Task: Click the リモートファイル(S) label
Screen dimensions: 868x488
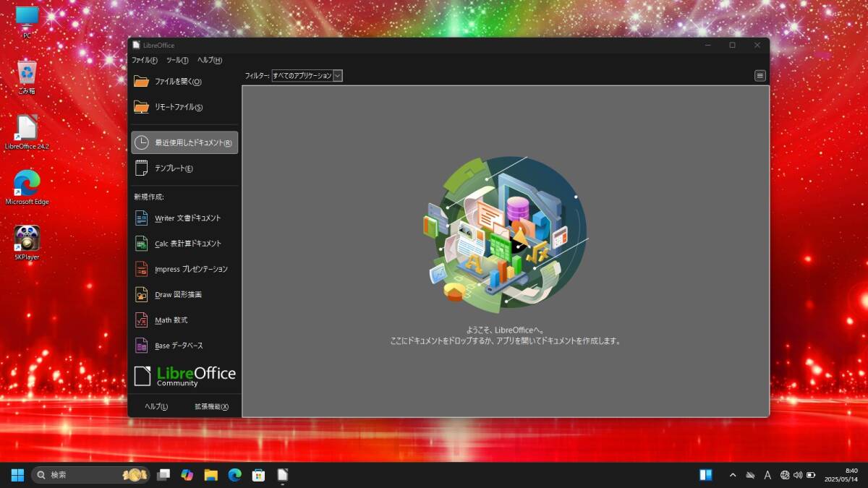Action: coord(179,107)
